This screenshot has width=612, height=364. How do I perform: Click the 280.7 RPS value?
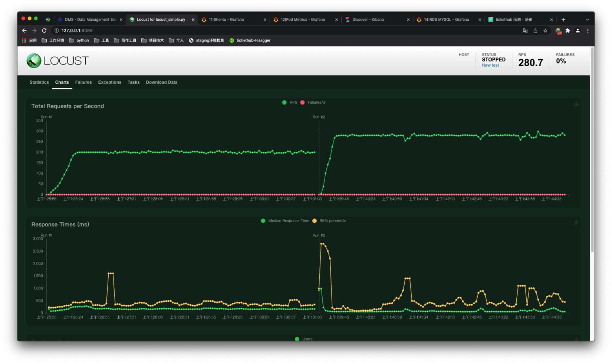[530, 63]
